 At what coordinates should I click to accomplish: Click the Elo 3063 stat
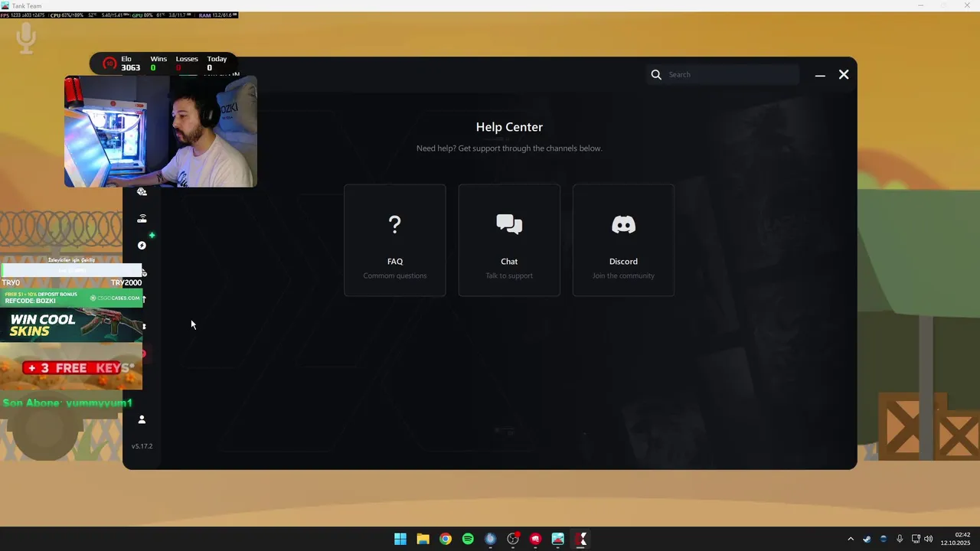[130, 64]
